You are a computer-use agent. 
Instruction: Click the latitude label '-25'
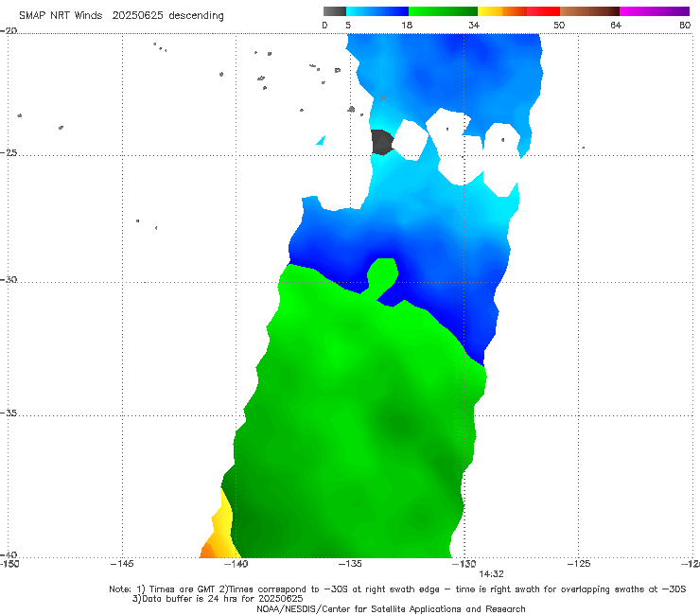pos(9,152)
